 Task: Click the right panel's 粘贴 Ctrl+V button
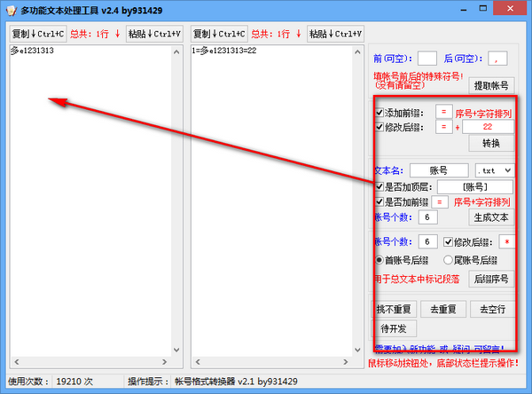(x=336, y=34)
